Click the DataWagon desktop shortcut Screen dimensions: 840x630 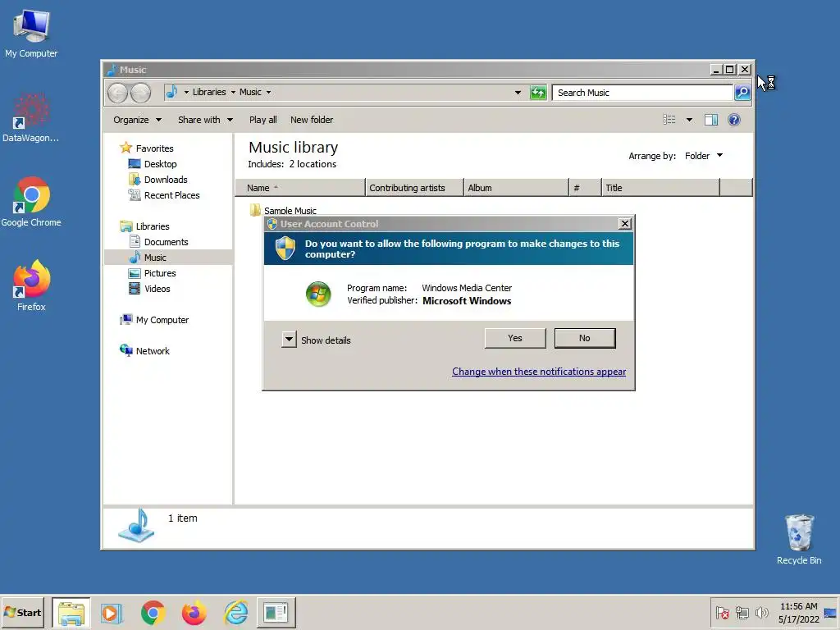(x=31, y=118)
